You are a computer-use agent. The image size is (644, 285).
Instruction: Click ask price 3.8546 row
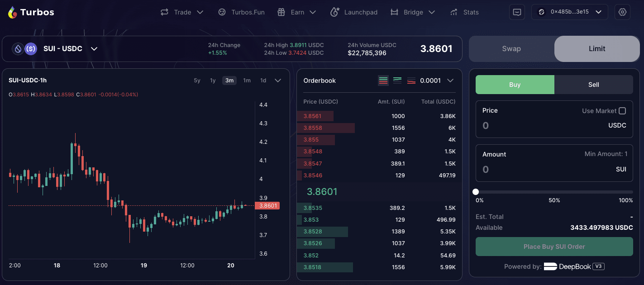tap(379, 175)
